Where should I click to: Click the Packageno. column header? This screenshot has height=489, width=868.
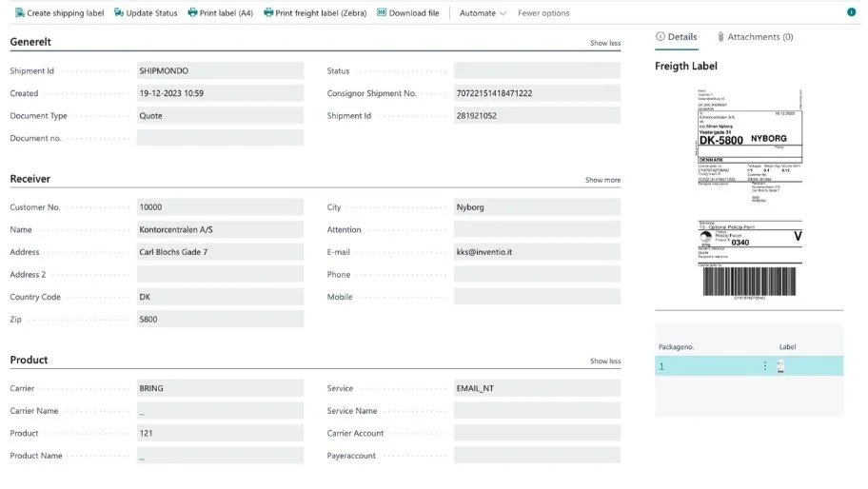(676, 347)
